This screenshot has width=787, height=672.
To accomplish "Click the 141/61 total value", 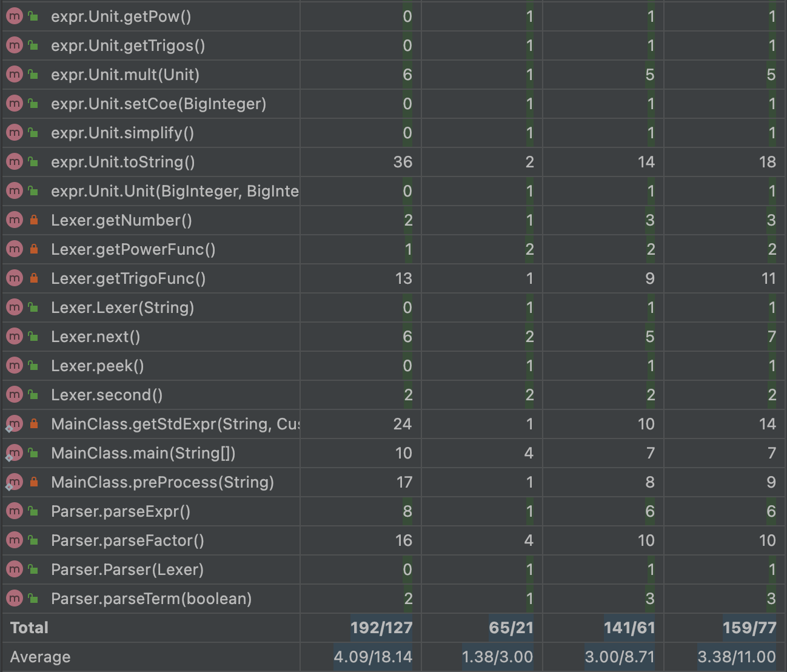I will point(629,628).
